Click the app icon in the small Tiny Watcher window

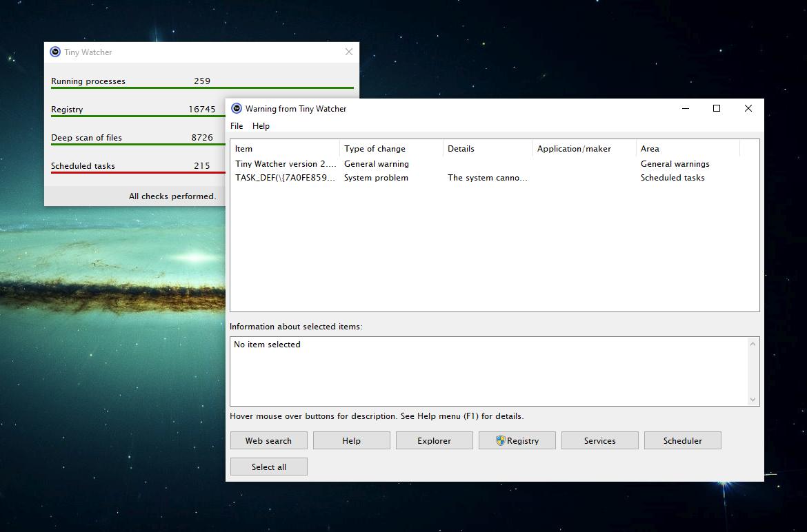(x=55, y=52)
